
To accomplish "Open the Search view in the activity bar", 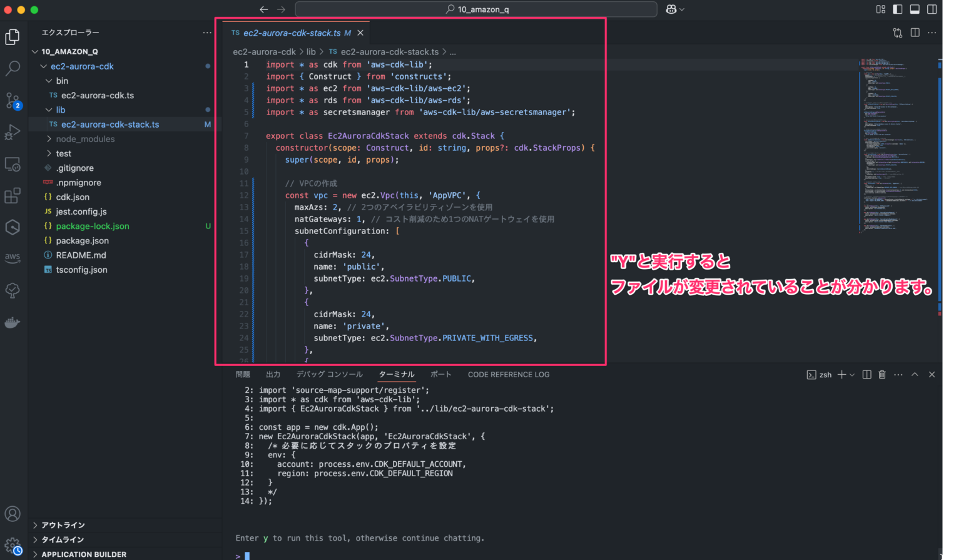I will click(13, 69).
